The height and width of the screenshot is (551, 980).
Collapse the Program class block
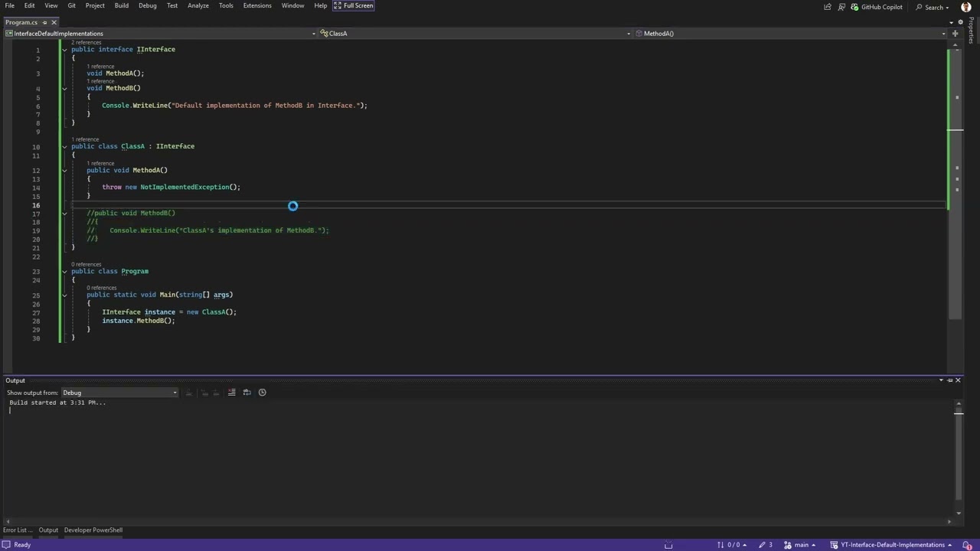[64, 271]
